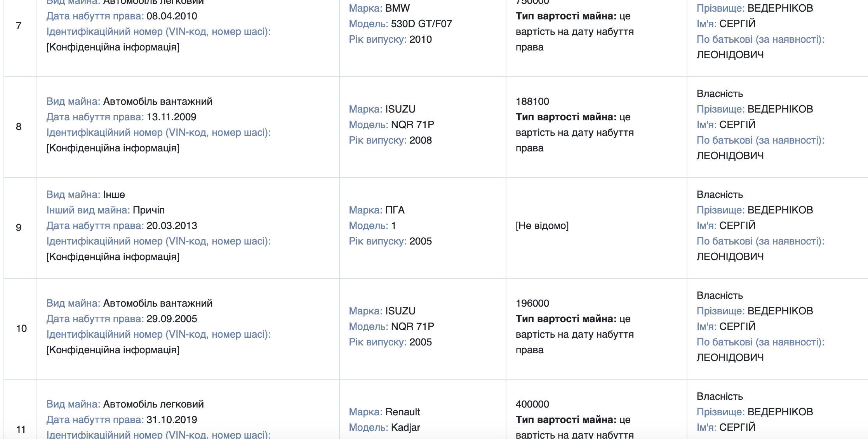Click the Kadjar model value

pos(405,427)
